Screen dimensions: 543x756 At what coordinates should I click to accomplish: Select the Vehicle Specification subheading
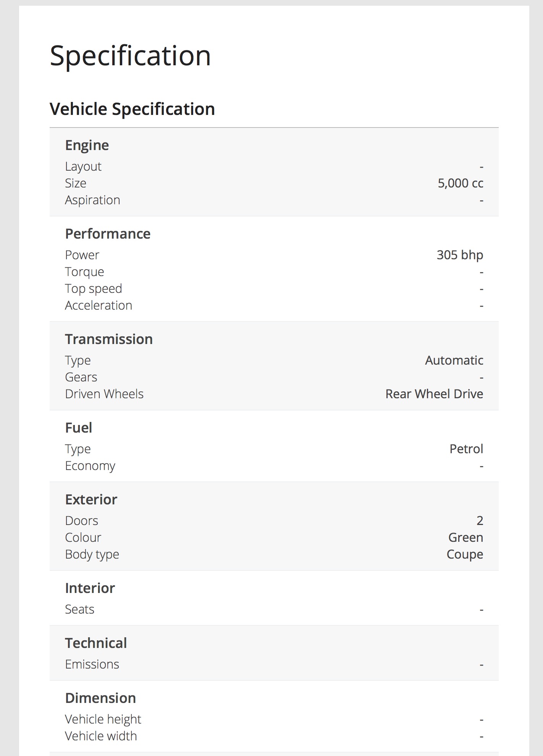pyautogui.click(x=132, y=109)
